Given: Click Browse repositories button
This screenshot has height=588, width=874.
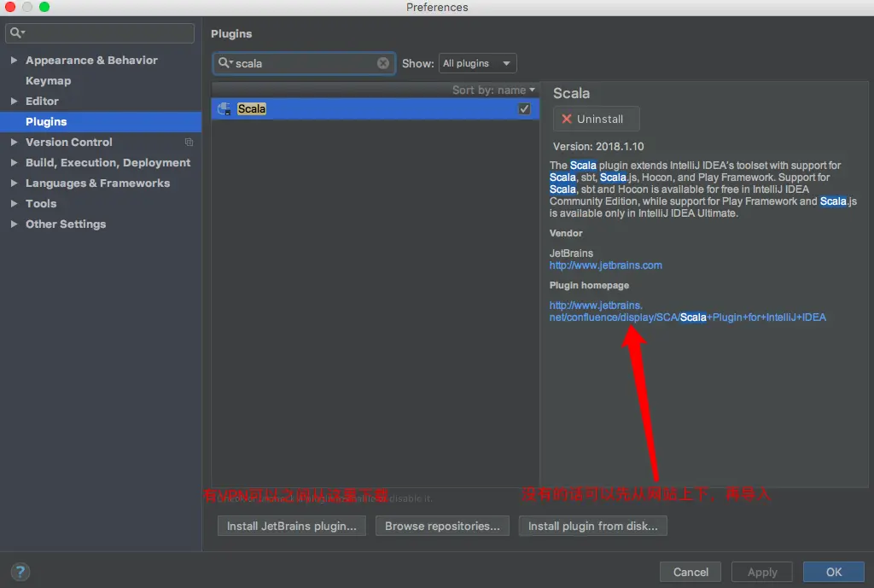Looking at the screenshot, I should point(442,526).
